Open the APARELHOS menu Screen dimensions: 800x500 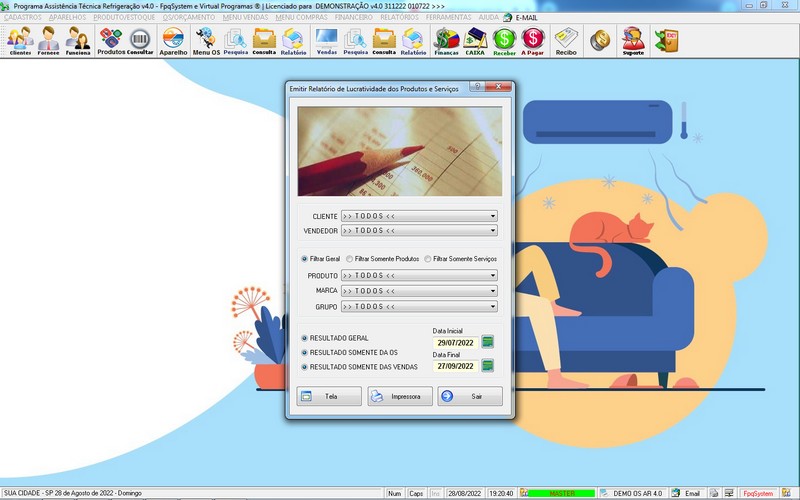pyautogui.click(x=67, y=17)
